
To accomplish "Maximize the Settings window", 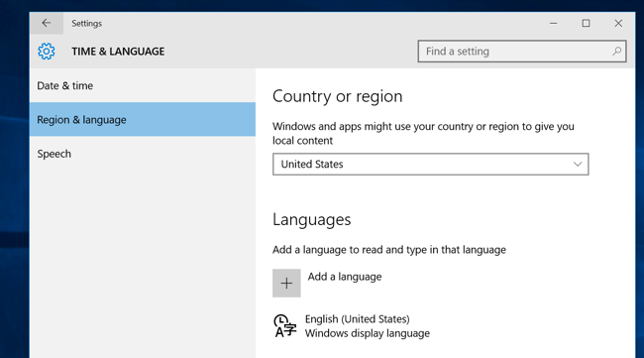I will click(x=587, y=24).
